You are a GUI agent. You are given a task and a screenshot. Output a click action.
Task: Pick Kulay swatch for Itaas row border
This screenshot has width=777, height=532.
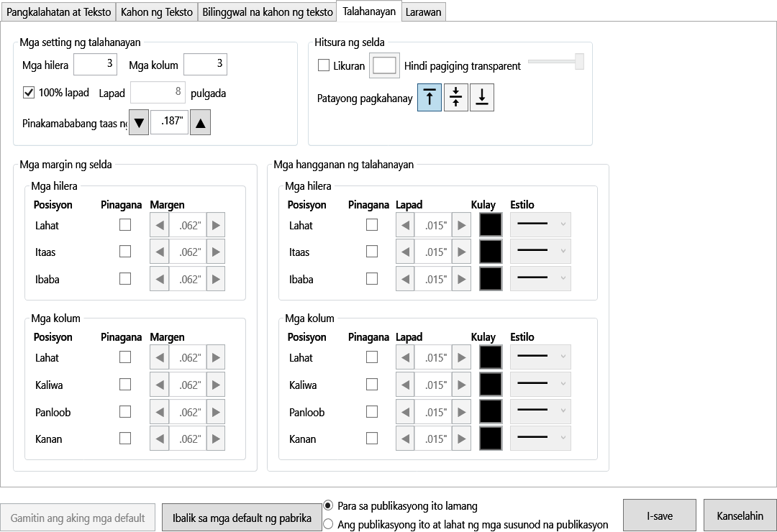(491, 252)
